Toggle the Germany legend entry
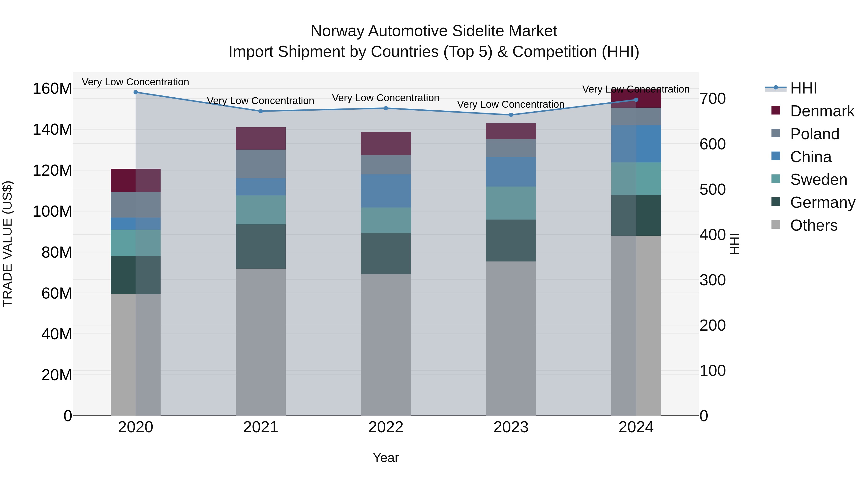The height and width of the screenshot is (488, 868). [813, 202]
